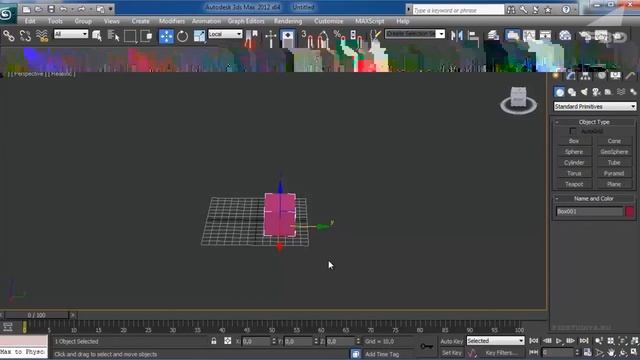Screen dimensions: 640x360
Task: Open the Rendering menu
Action: 288,21
